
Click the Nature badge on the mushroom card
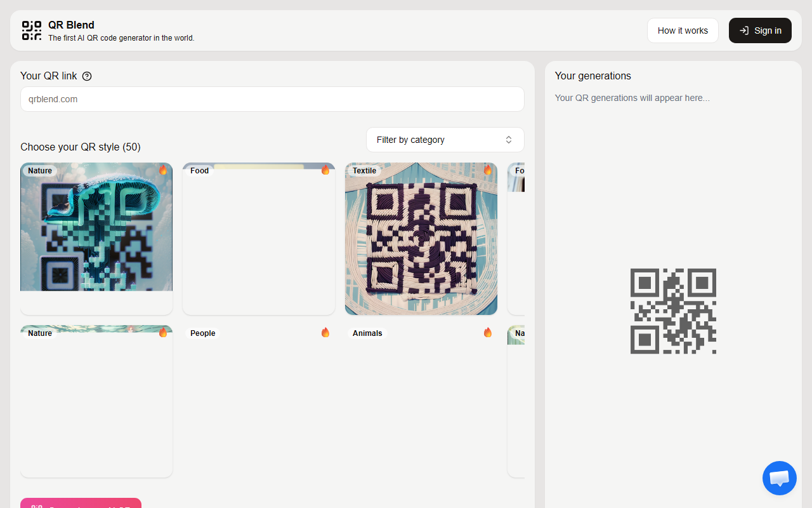click(40, 171)
